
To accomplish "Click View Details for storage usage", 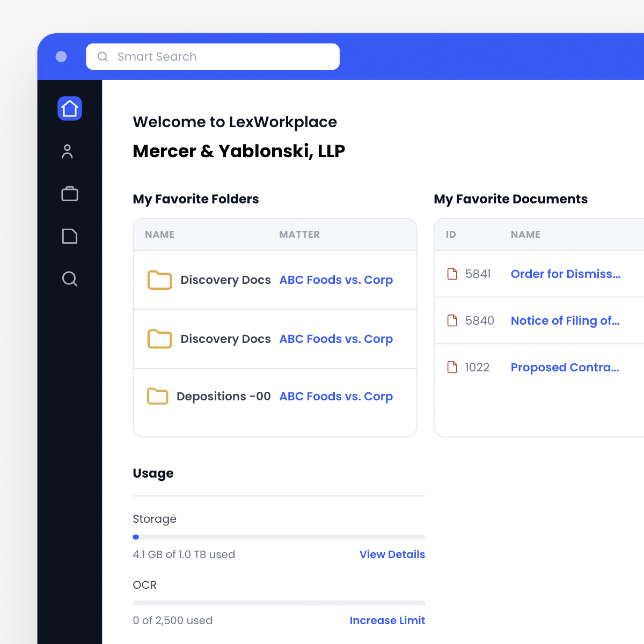I will (x=392, y=554).
